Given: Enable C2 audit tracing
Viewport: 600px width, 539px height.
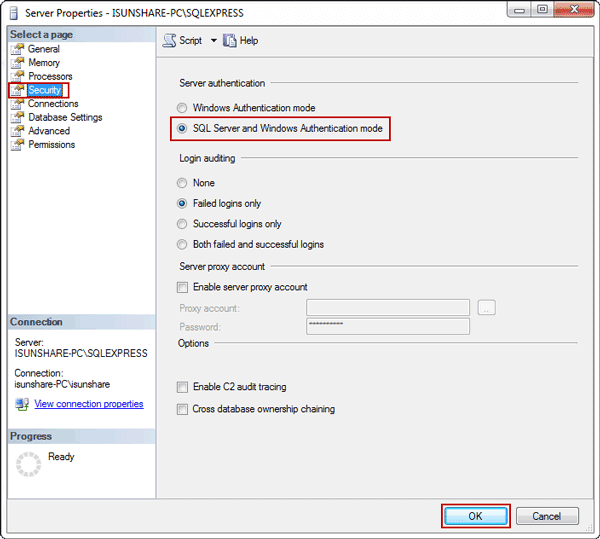Looking at the screenshot, I should (x=182, y=387).
